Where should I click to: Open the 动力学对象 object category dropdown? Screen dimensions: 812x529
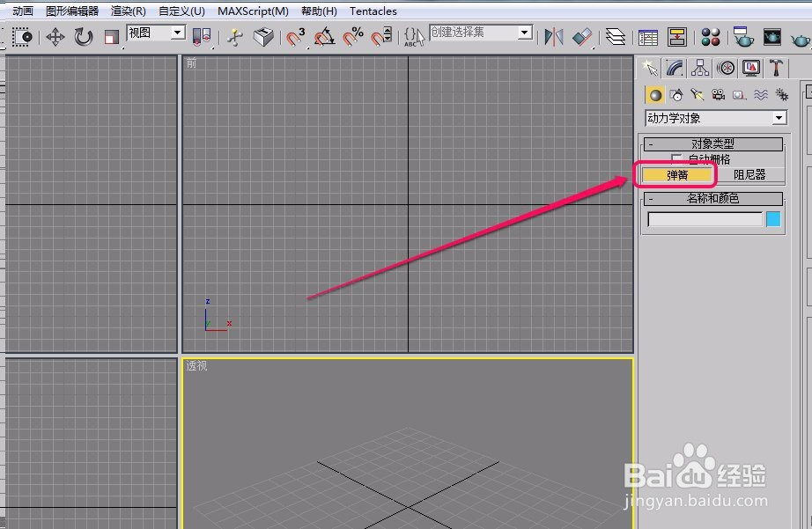[716, 118]
